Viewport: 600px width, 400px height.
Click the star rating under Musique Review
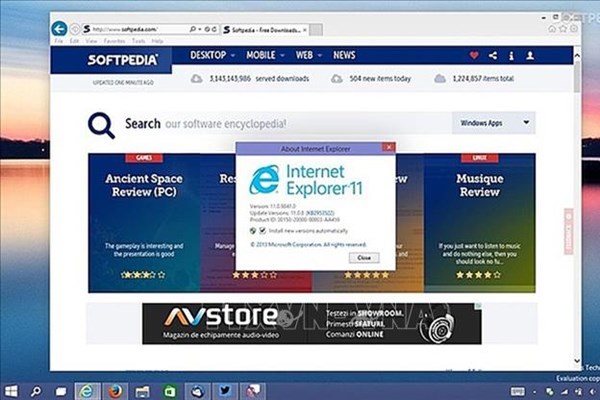tap(478, 274)
